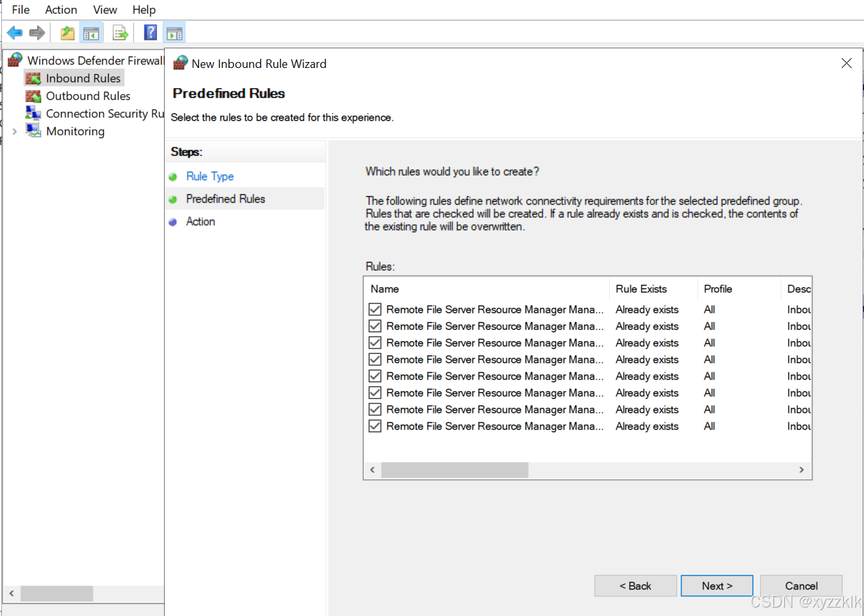Click the Outbound Rules brick wall icon
Viewport: 864px width, 616px height.
(33, 96)
